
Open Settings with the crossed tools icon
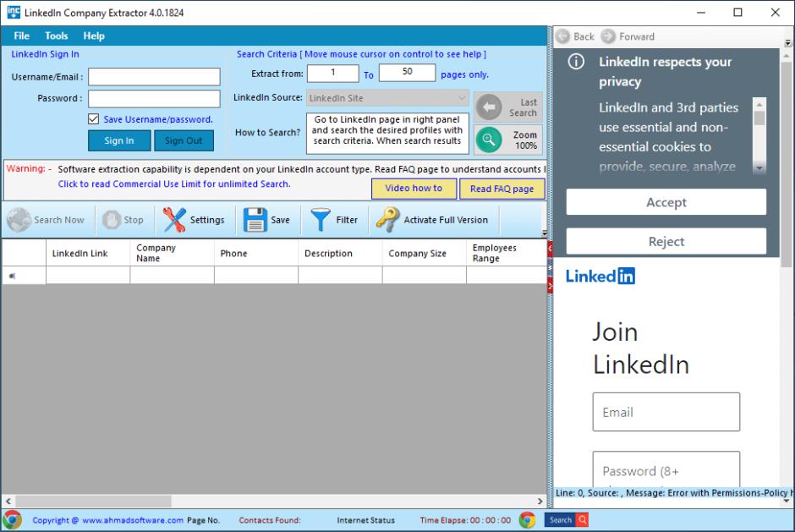(174, 220)
